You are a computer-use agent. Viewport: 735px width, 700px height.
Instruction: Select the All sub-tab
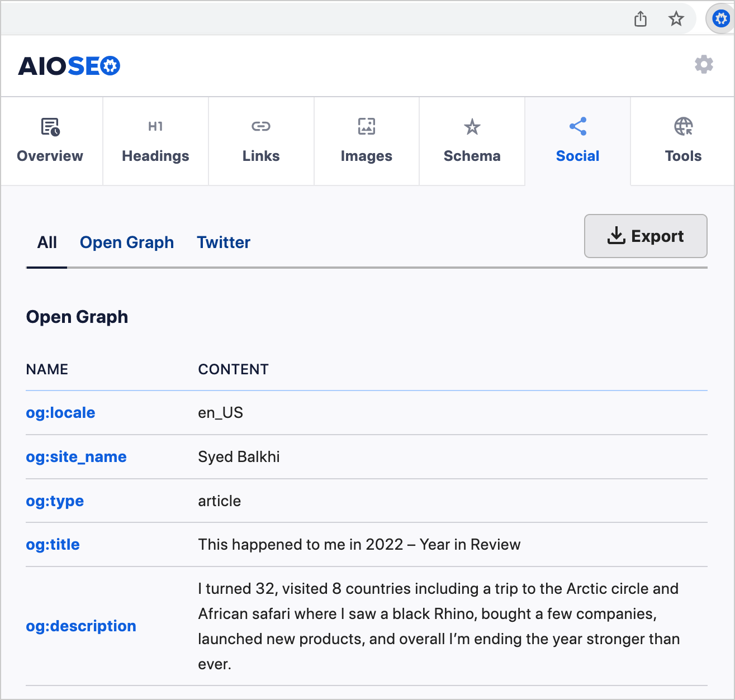(47, 242)
